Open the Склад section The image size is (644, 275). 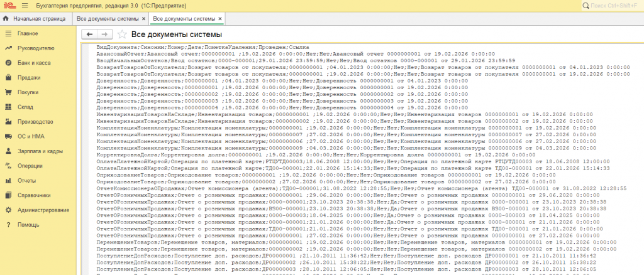(25, 107)
